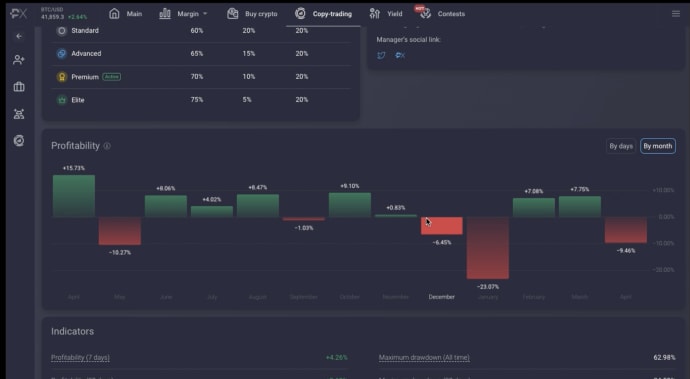Open the add-user sidebar icon

click(x=19, y=60)
